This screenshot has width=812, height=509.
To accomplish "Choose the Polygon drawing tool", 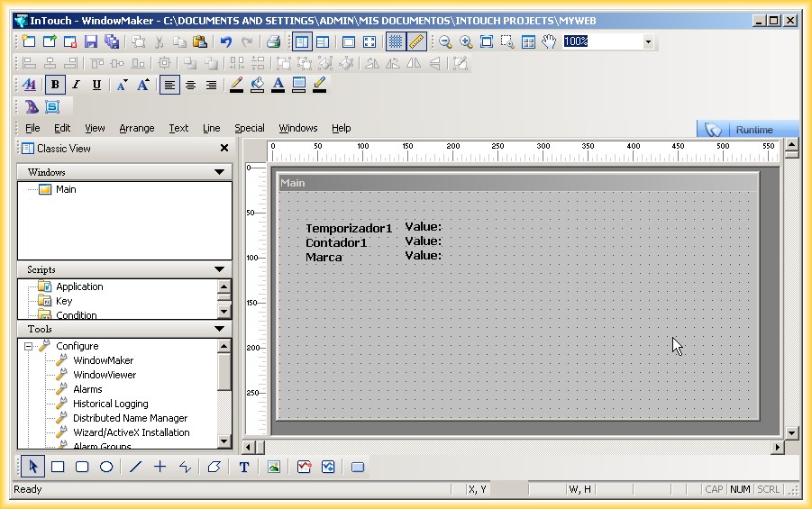I will [x=214, y=467].
